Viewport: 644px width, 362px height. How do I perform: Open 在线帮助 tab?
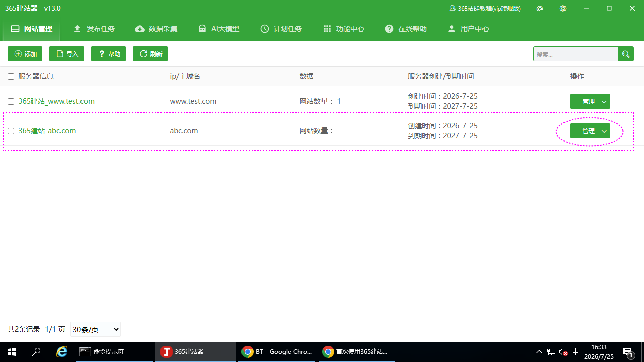pyautogui.click(x=406, y=29)
